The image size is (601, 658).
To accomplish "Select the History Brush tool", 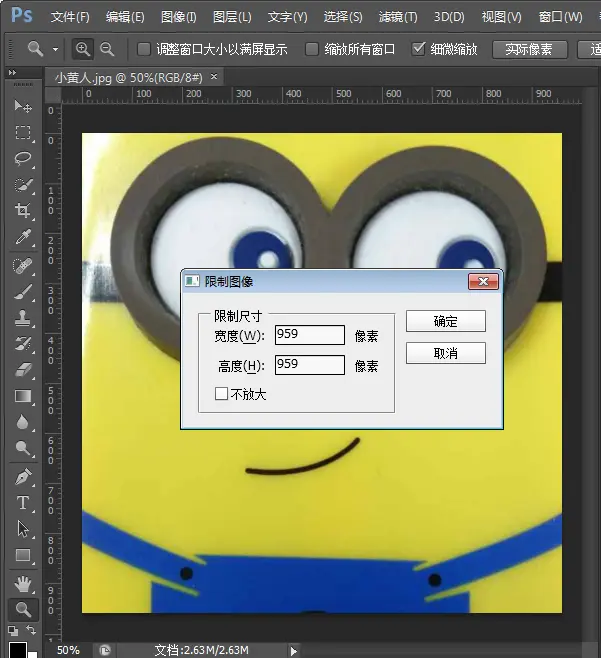I will tap(23, 344).
